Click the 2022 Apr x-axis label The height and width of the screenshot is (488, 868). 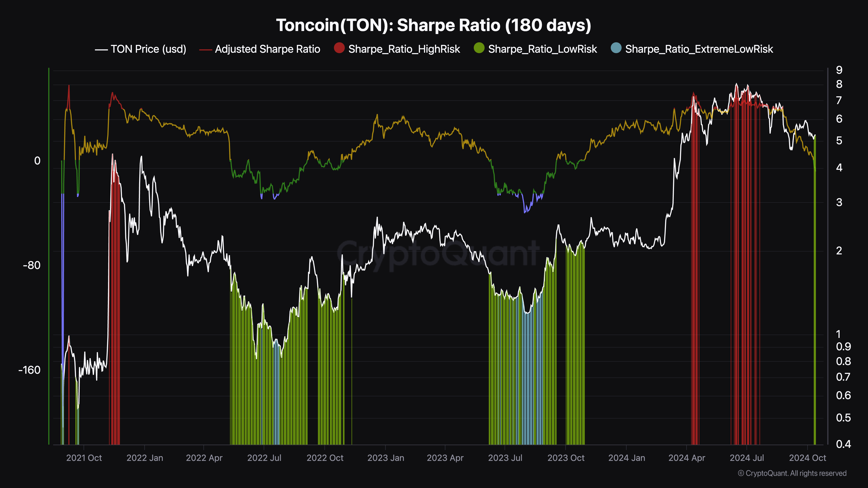[204, 458]
